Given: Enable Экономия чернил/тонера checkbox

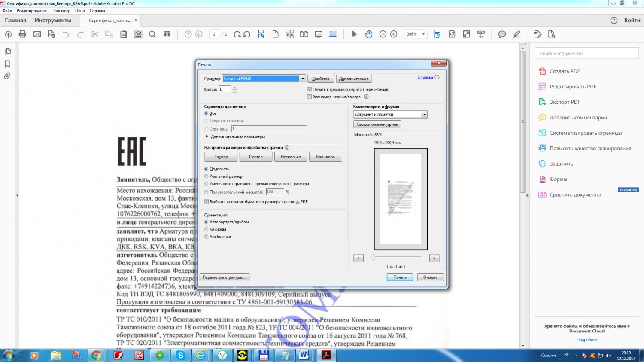Looking at the screenshot, I should point(309,97).
